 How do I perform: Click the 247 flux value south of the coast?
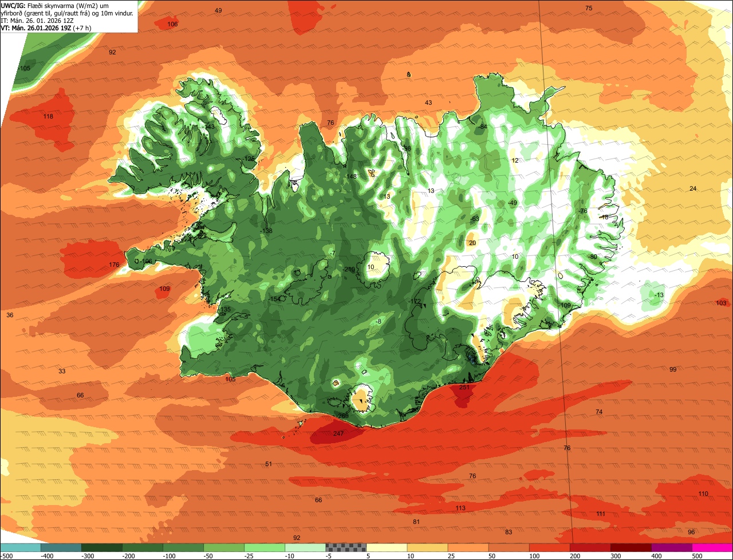(338, 433)
